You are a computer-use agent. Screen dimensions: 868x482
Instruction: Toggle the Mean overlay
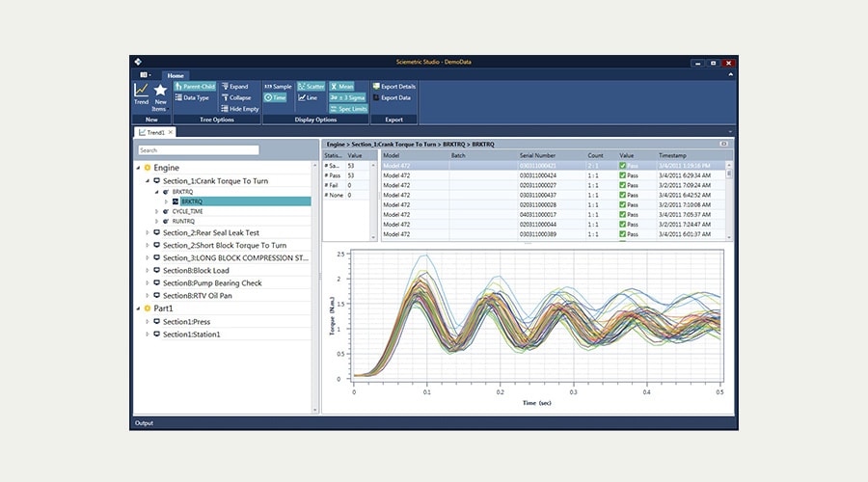coord(342,87)
